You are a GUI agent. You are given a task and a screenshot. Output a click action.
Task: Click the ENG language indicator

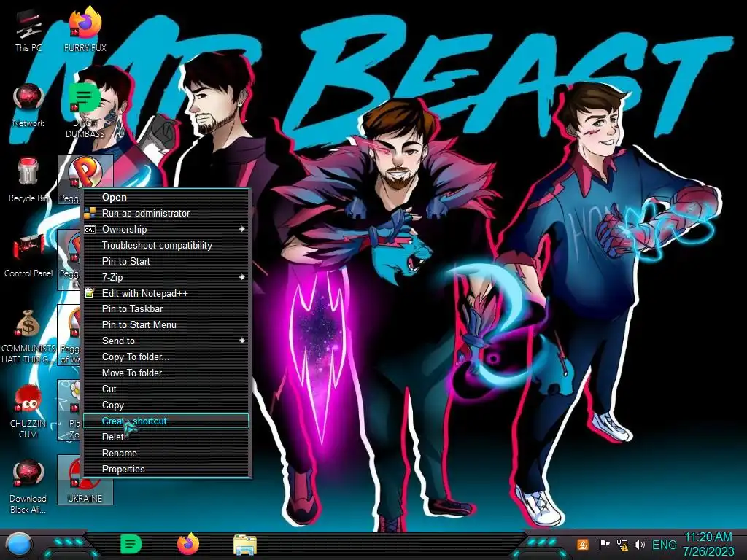click(664, 544)
